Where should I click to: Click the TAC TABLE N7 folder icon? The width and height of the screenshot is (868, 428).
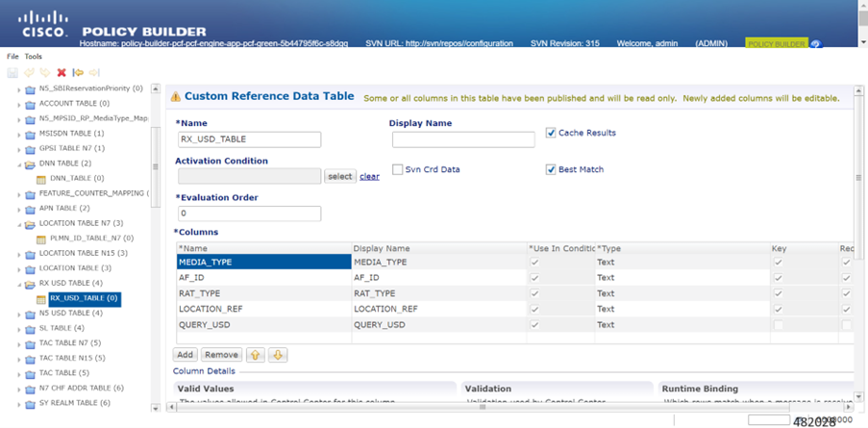tap(31, 343)
